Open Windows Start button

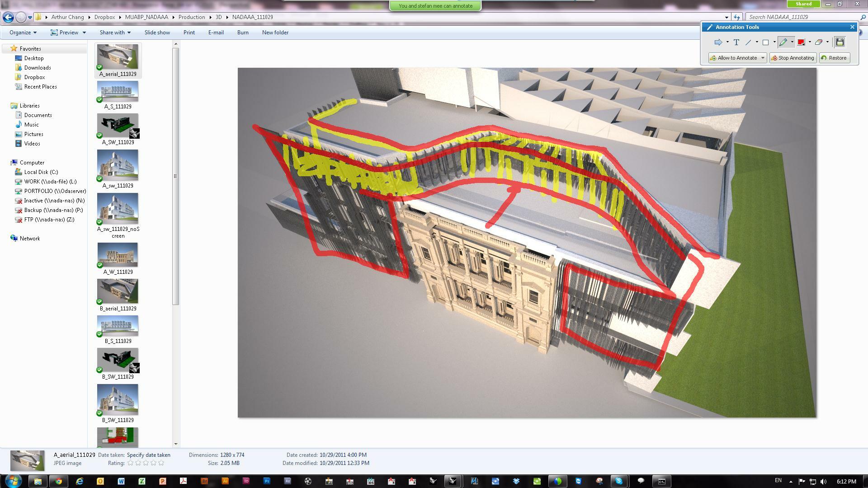[x=13, y=481]
